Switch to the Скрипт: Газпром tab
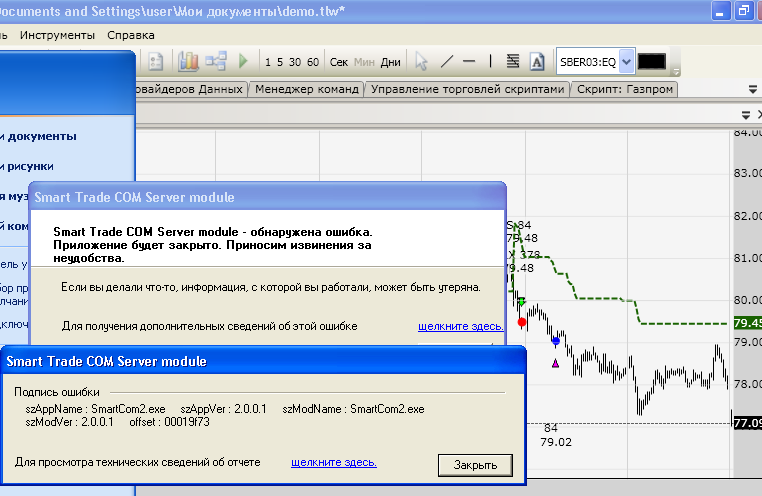This screenshot has width=762, height=496. click(x=624, y=89)
